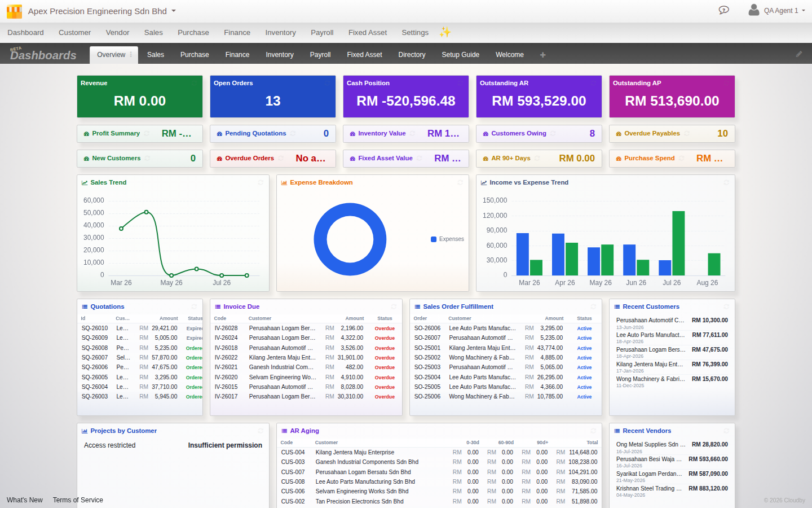Toggle the Expenses legend color swatch
The image size is (812, 508).
point(434,239)
